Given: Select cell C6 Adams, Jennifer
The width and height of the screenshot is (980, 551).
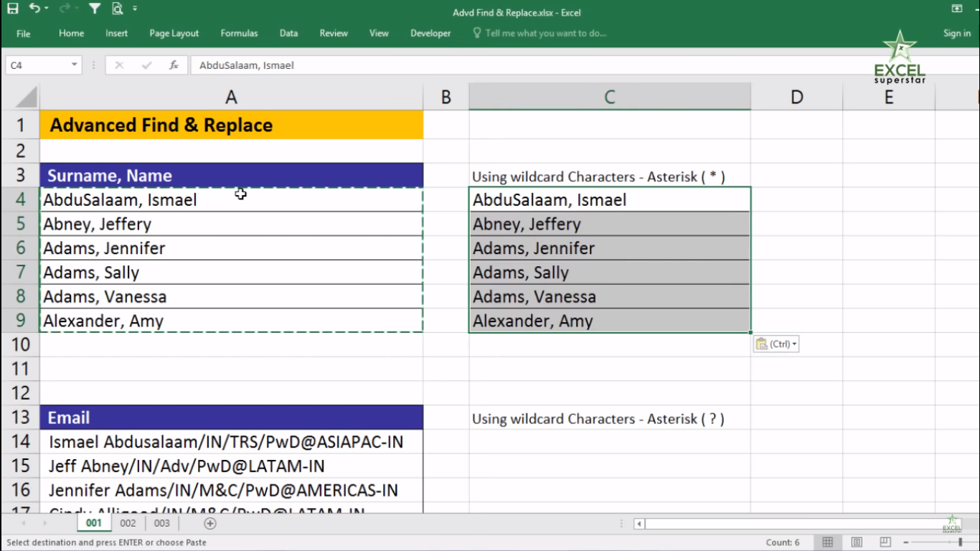Looking at the screenshot, I should pos(610,248).
